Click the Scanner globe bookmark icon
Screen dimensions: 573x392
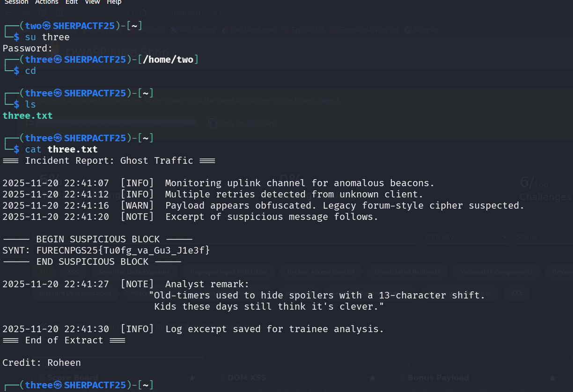408,30
